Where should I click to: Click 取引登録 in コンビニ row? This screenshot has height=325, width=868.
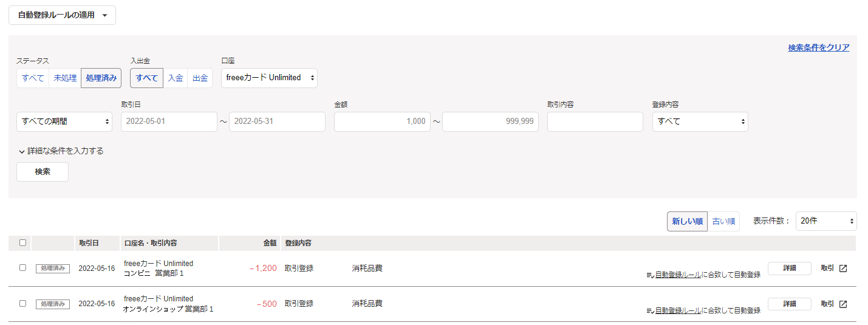point(299,268)
